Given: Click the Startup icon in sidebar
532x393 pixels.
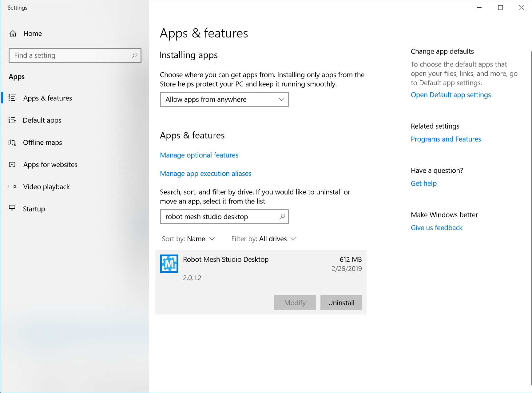Looking at the screenshot, I should click(12, 209).
